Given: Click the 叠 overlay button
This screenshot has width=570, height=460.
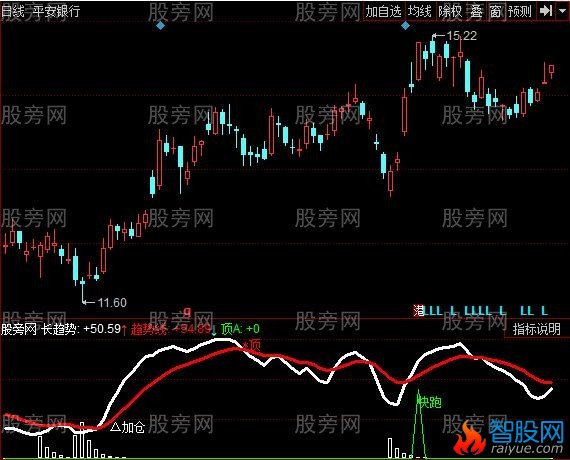Looking at the screenshot, I should [x=476, y=12].
